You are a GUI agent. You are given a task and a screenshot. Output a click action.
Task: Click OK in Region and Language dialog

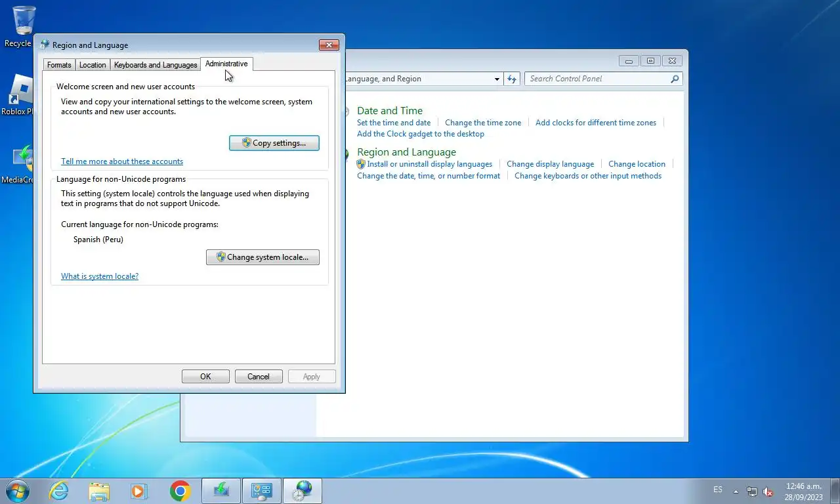tap(205, 377)
